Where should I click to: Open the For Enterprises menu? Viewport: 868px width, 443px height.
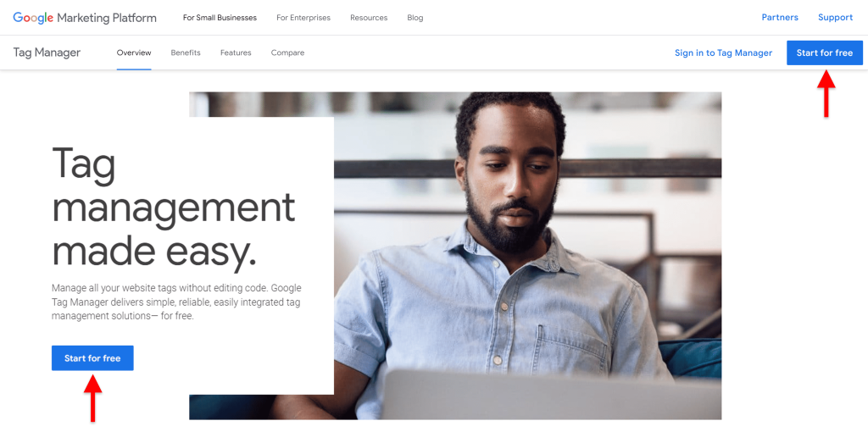click(x=303, y=18)
